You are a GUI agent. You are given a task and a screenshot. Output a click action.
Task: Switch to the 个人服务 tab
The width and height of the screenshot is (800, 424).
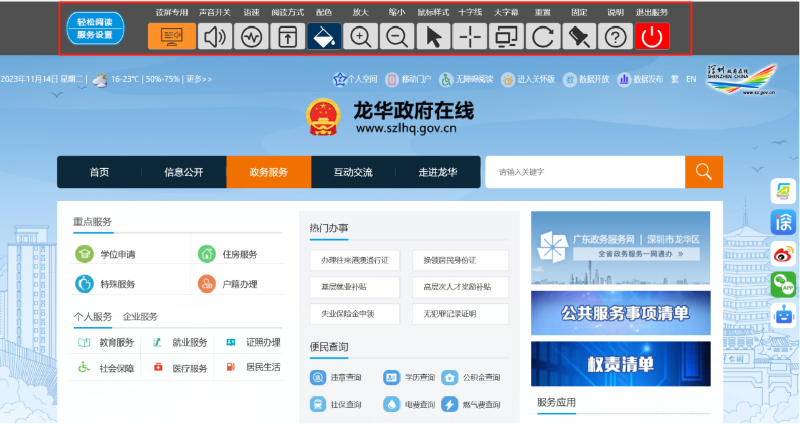click(x=92, y=316)
